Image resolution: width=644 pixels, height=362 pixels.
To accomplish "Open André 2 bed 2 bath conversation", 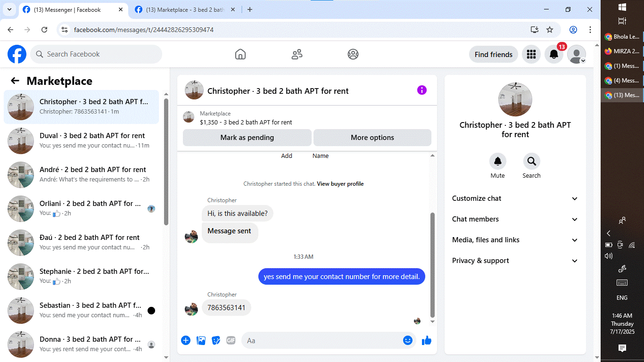I will click(x=82, y=175).
